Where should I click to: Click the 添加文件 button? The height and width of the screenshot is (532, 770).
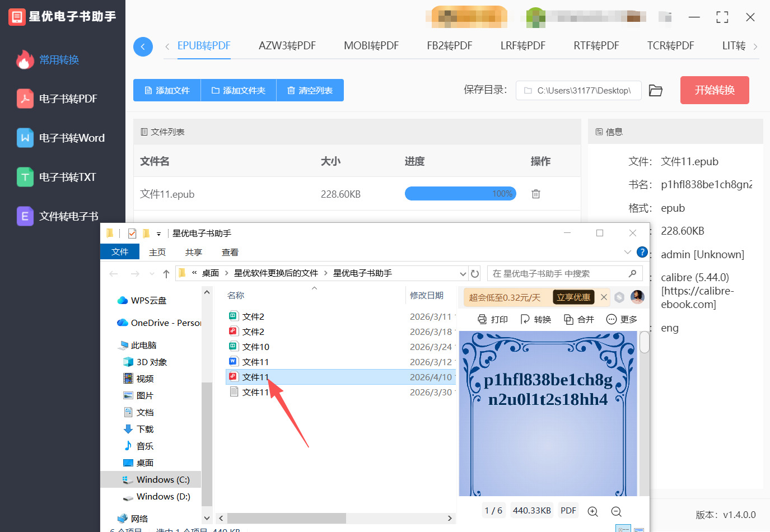coord(167,90)
